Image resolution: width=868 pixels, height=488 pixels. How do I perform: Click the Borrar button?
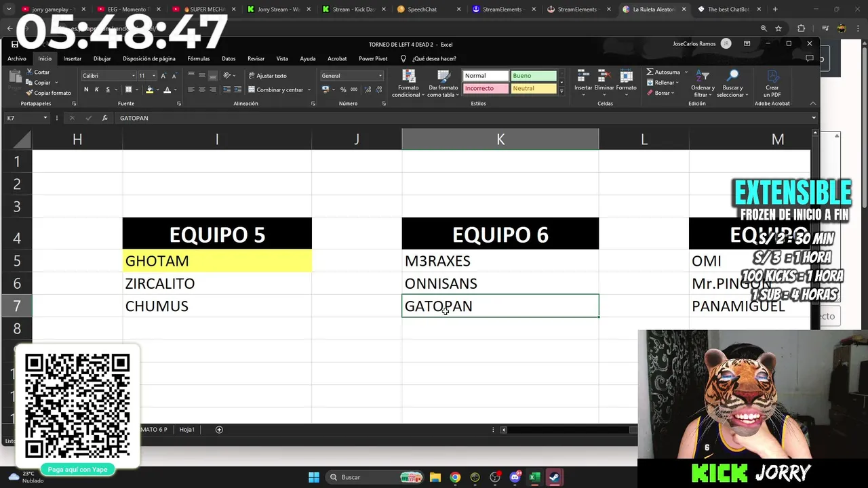(659, 93)
